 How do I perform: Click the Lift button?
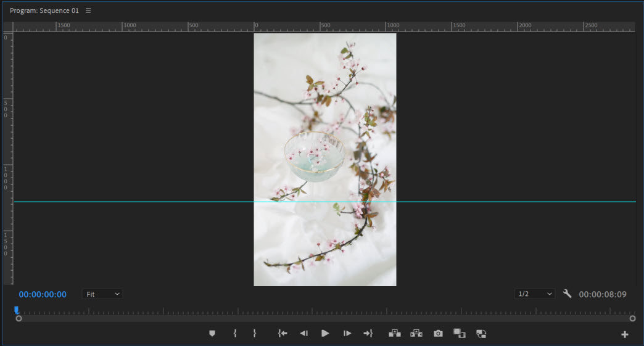coord(395,333)
